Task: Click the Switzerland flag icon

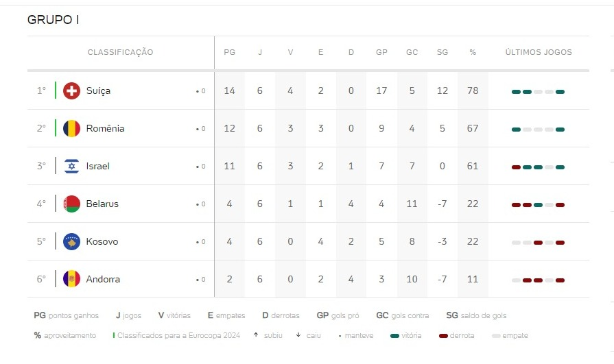Action: (71, 90)
